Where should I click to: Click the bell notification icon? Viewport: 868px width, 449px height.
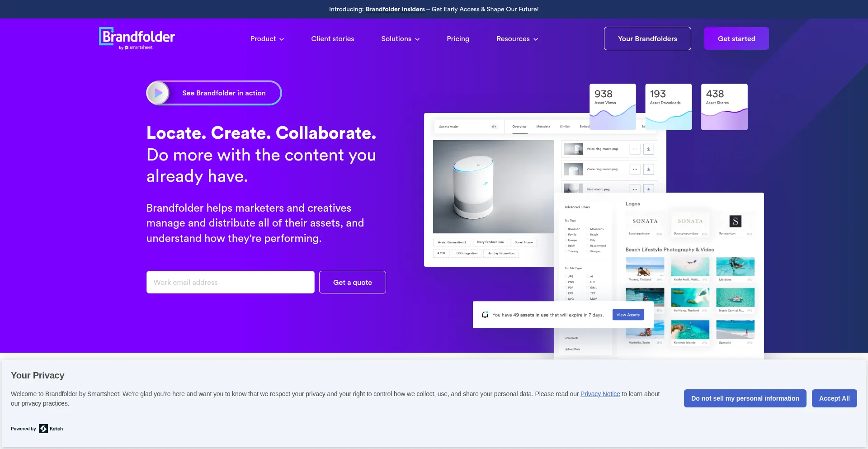coord(485,315)
